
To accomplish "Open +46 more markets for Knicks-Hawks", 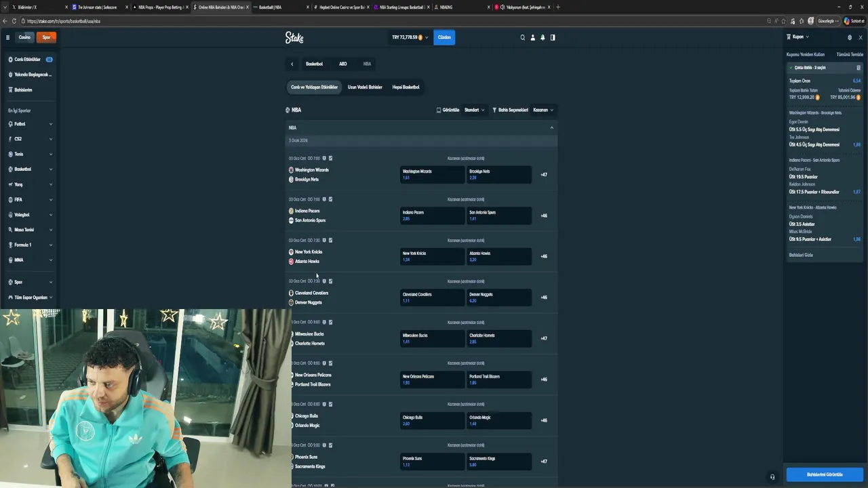I will tap(544, 256).
